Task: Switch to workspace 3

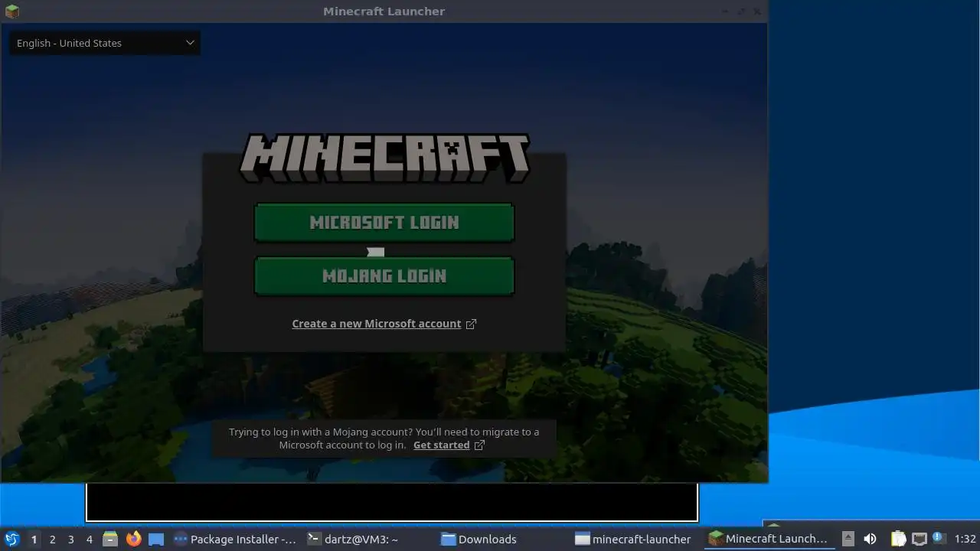Action: 70,539
